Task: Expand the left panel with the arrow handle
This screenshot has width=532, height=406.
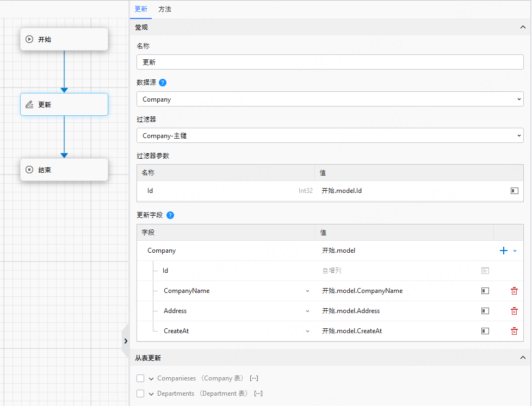Action: tap(126, 341)
